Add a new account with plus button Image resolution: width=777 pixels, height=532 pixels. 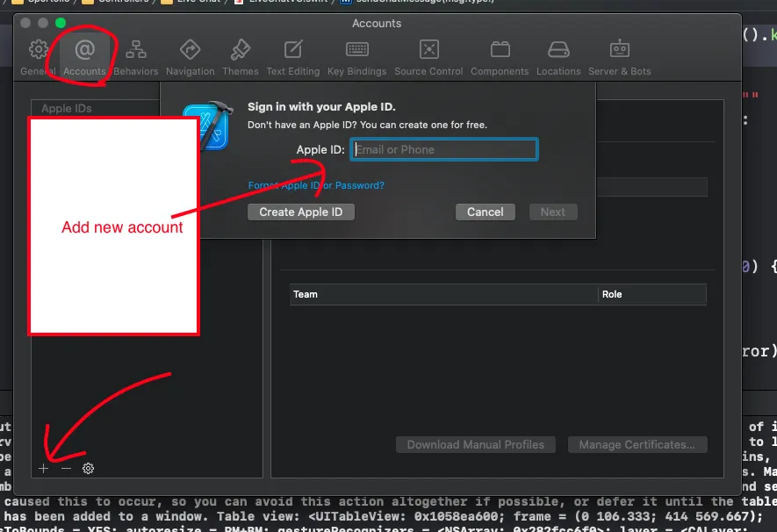click(44, 468)
